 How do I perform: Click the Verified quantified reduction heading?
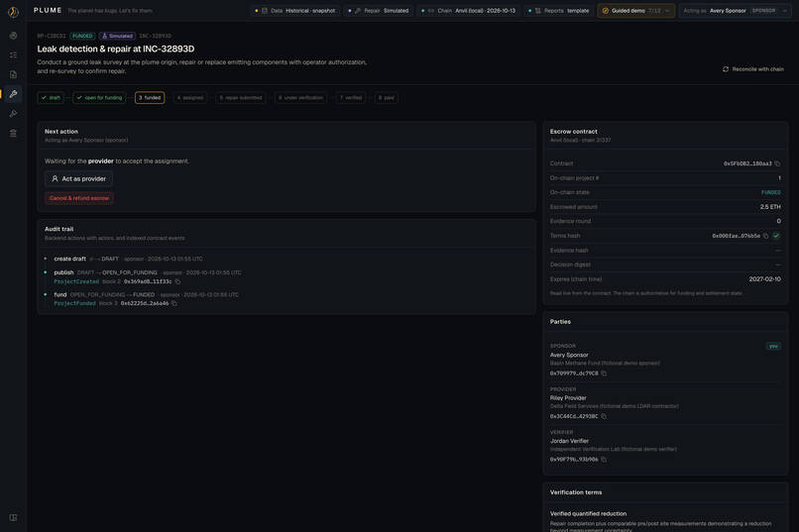tap(588, 514)
